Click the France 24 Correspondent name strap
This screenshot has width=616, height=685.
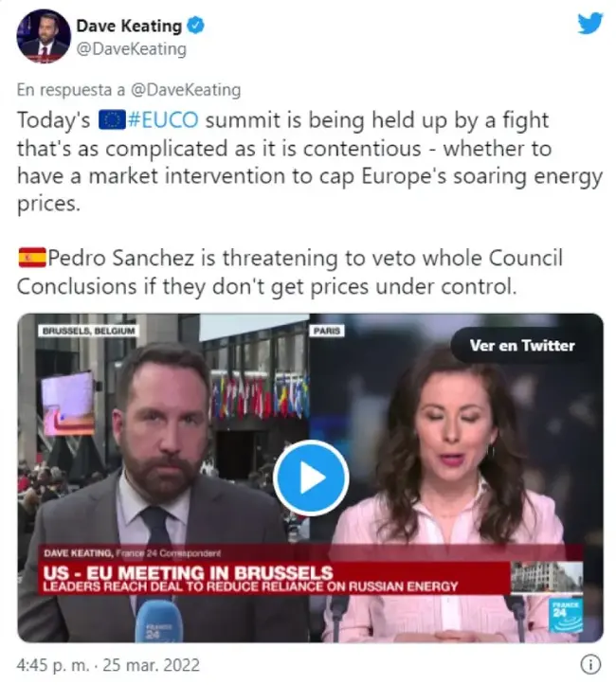(x=133, y=553)
